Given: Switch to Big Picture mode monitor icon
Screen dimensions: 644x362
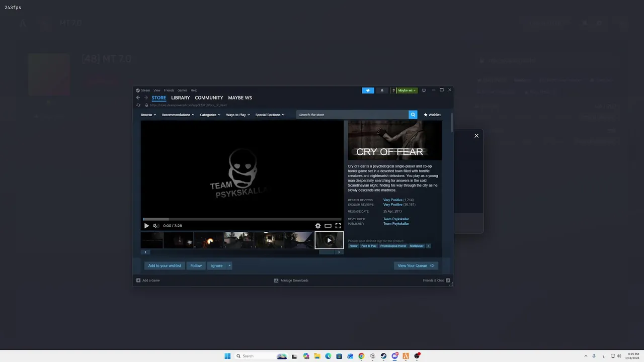Looking at the screenshot, I should pyautogui.click(x=424, y=90).
